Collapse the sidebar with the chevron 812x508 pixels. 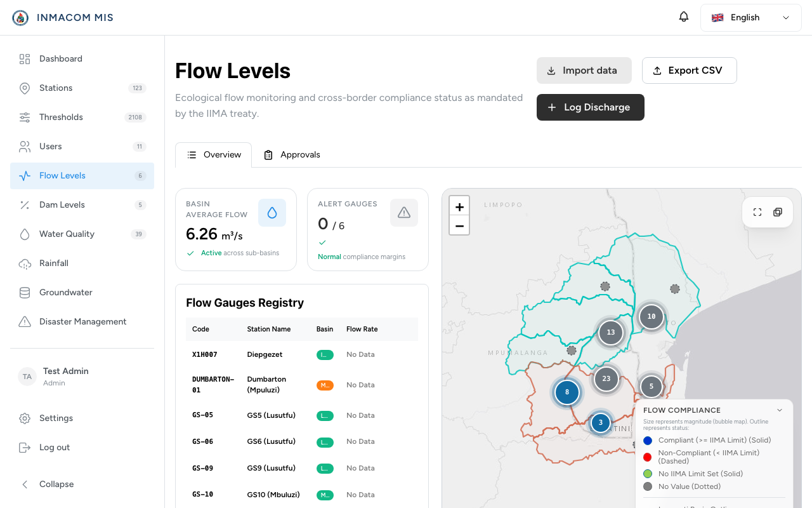point(25,485)
